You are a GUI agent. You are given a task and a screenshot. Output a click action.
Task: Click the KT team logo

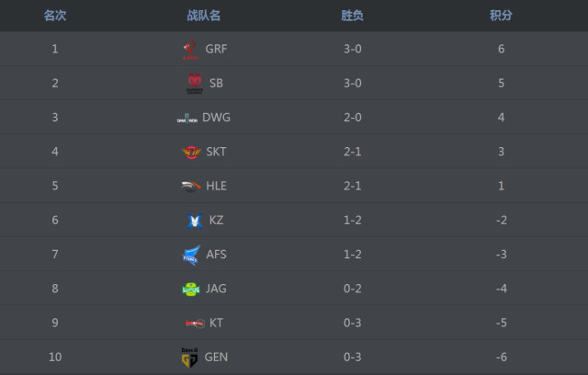pos(194,323)
